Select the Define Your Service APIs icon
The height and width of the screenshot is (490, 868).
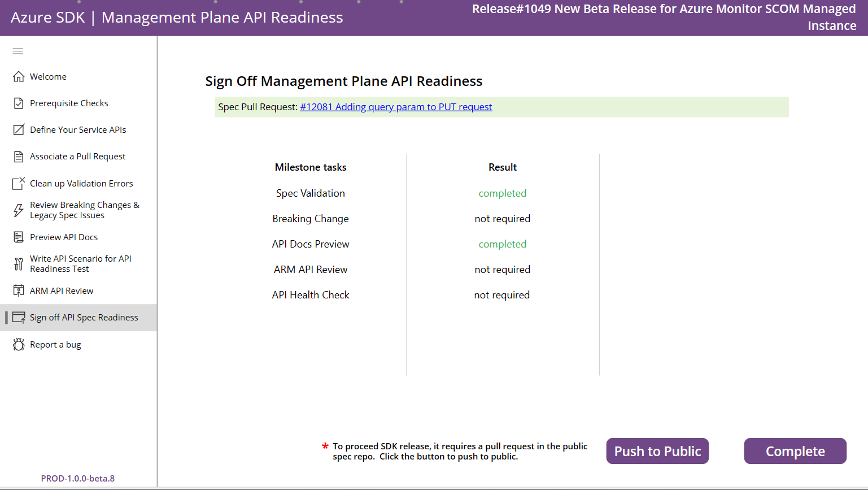coord(17,129)
